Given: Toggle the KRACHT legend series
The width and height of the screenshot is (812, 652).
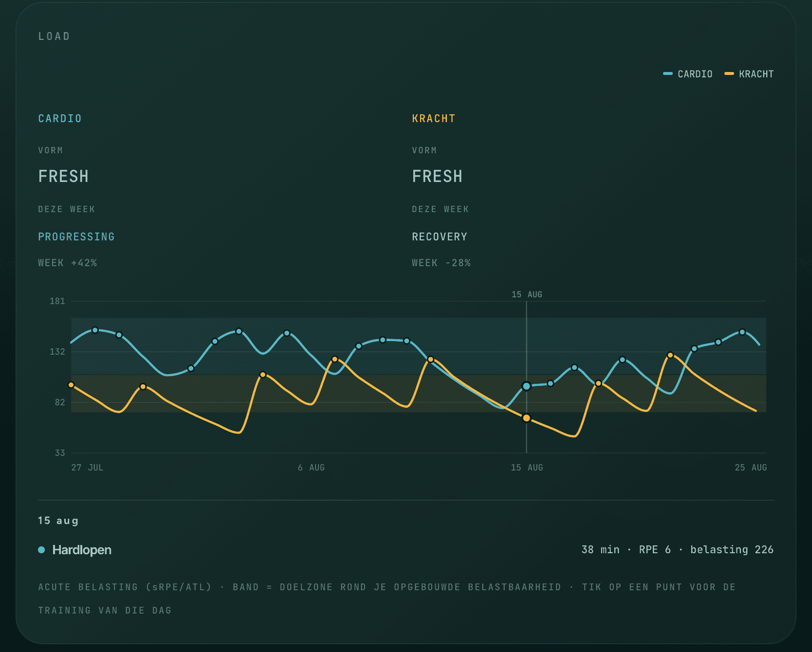Looking at the screenshot, I should [749, 74].
